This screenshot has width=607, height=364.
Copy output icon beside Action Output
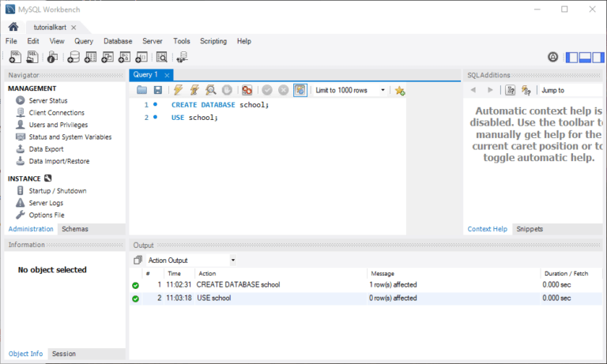pyautogui.click(x=138, y=261)
